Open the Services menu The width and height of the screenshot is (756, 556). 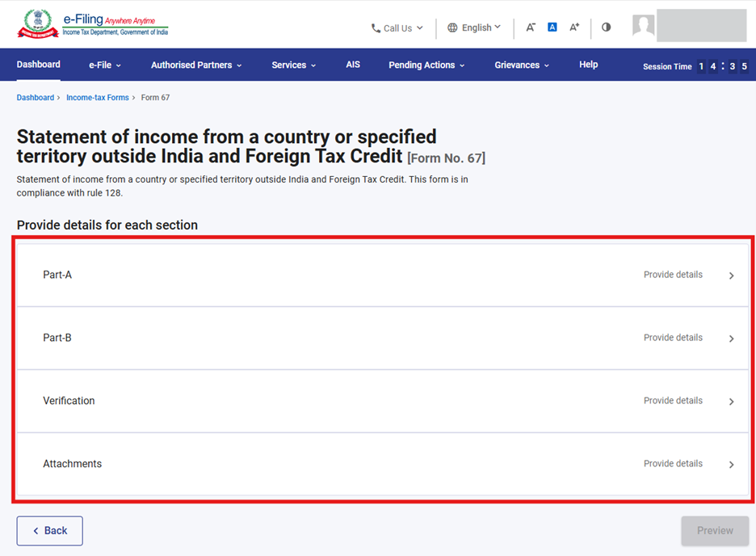pyautogui.click(x=293, y=65)
